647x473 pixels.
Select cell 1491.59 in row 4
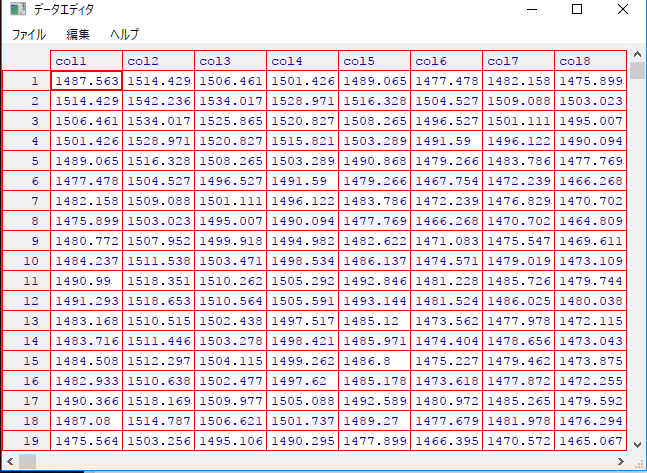click(x=446, y=141)
